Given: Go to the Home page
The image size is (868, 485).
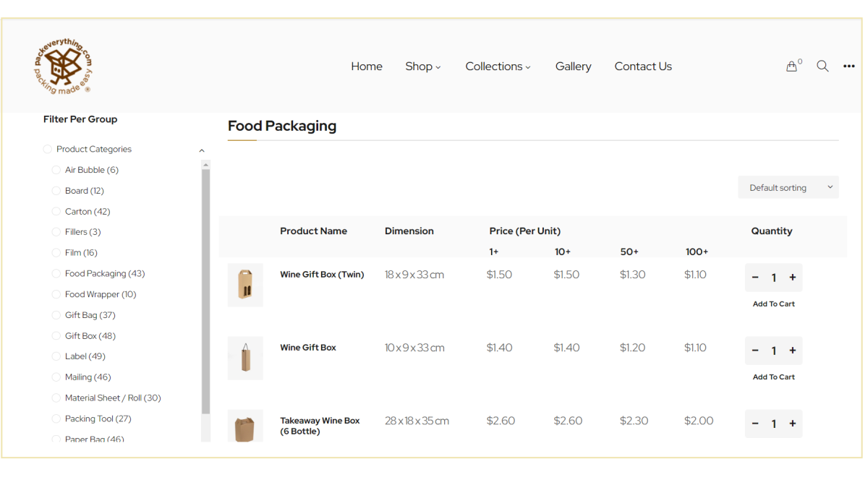Looking at the screenshot, I should [367, 66].
